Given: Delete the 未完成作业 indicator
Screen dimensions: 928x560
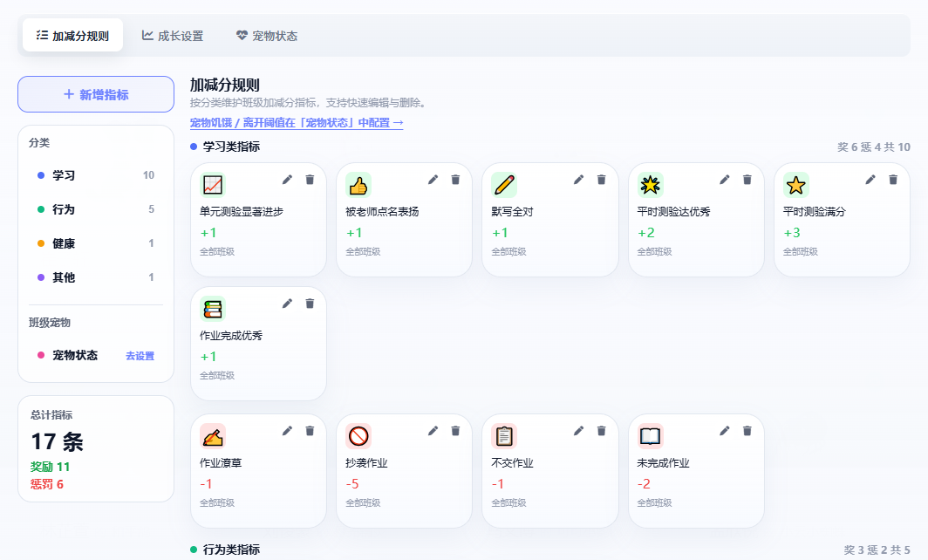Looking at the screenshot, I should point(747,430).
